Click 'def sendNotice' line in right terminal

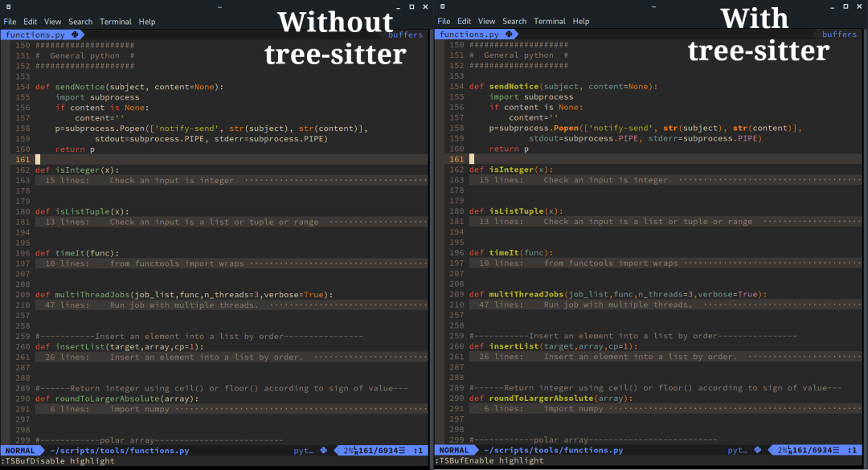coord(563,86)
